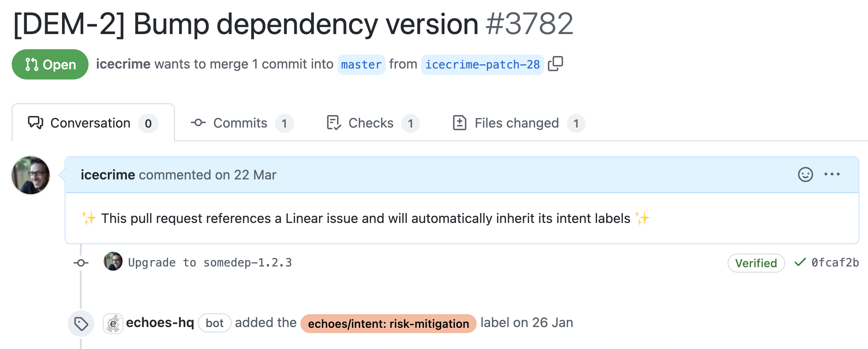
Task: Click the echoes-hq bot avatar icon
Action: (x=113, y=323)
